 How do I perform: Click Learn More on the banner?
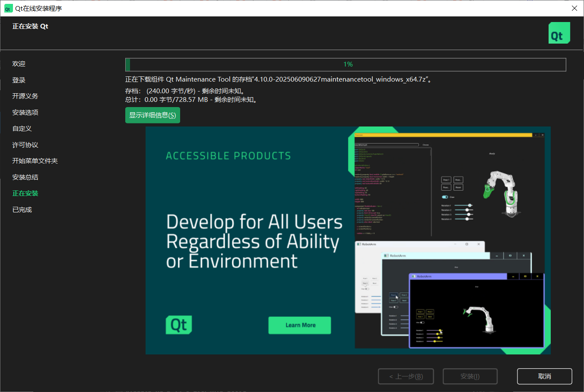tap(300, 325)
